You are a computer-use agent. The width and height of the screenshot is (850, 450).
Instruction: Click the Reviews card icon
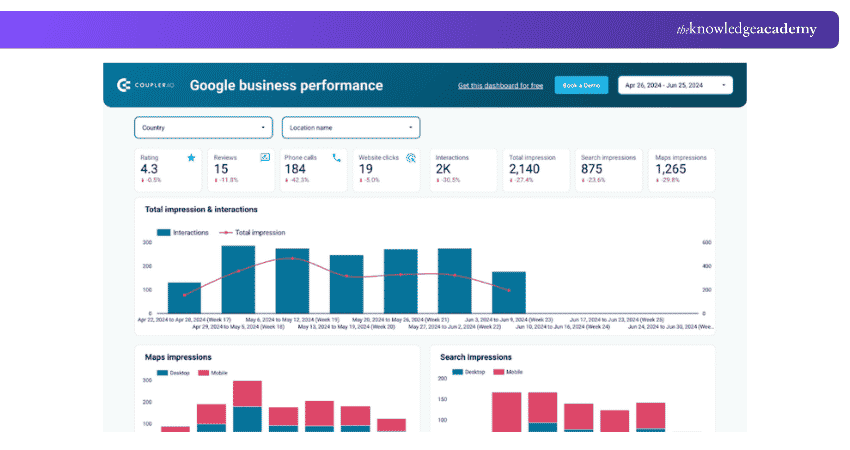(x=265, y=157)
